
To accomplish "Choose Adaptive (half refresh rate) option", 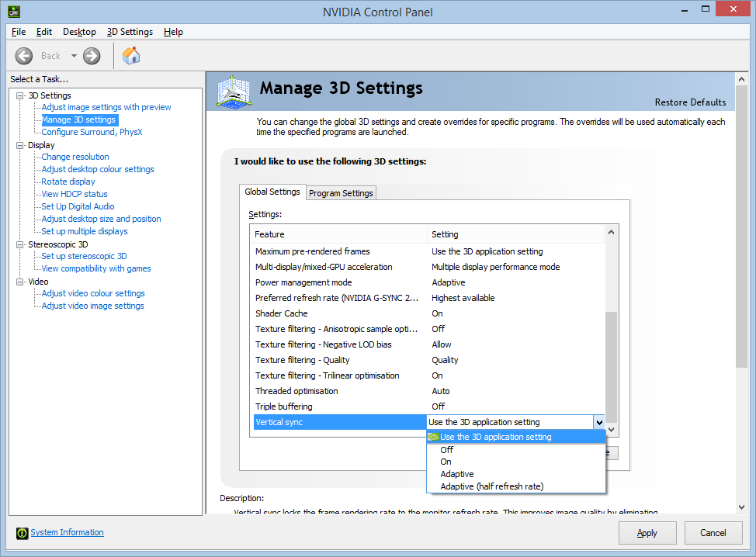I will click(x=516, y=486).
